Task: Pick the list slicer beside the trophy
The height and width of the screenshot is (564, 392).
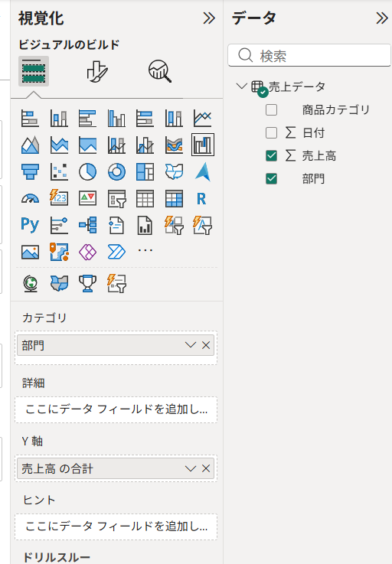Action: pyautogui.click(x=116, y=283)
